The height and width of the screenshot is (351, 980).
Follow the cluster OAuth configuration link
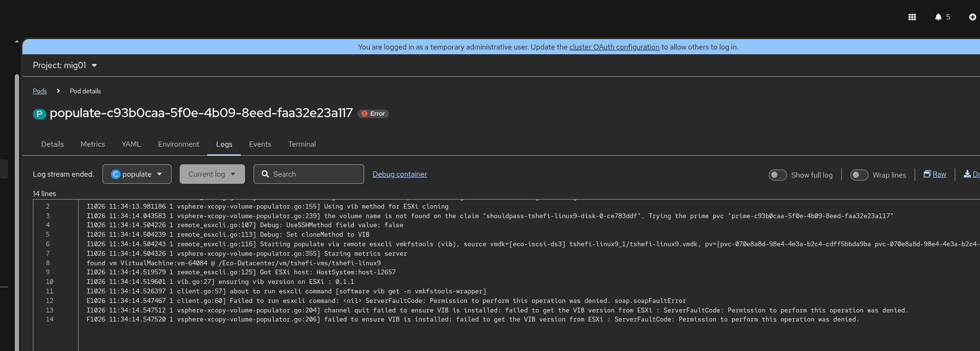pyautogui.click(x=614, y=47)
